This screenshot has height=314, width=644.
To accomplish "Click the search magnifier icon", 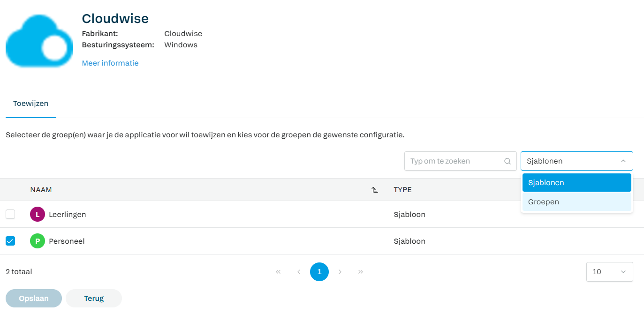I will coord(507,161).
